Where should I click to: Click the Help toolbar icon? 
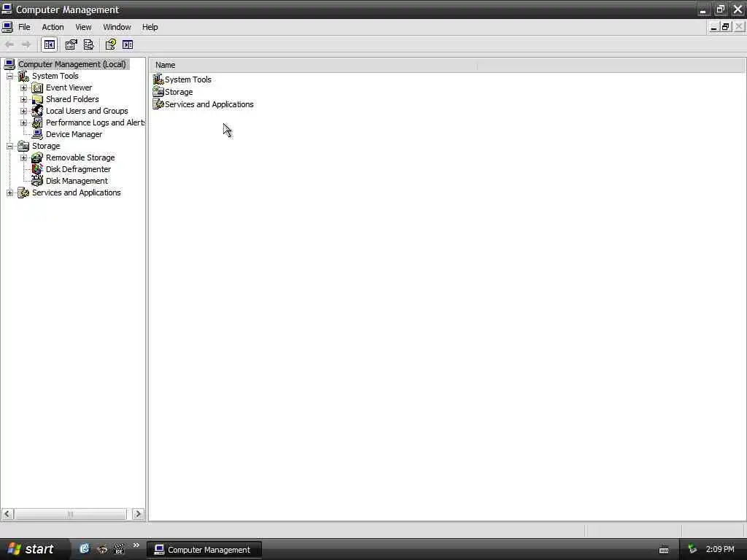point(111,44)
